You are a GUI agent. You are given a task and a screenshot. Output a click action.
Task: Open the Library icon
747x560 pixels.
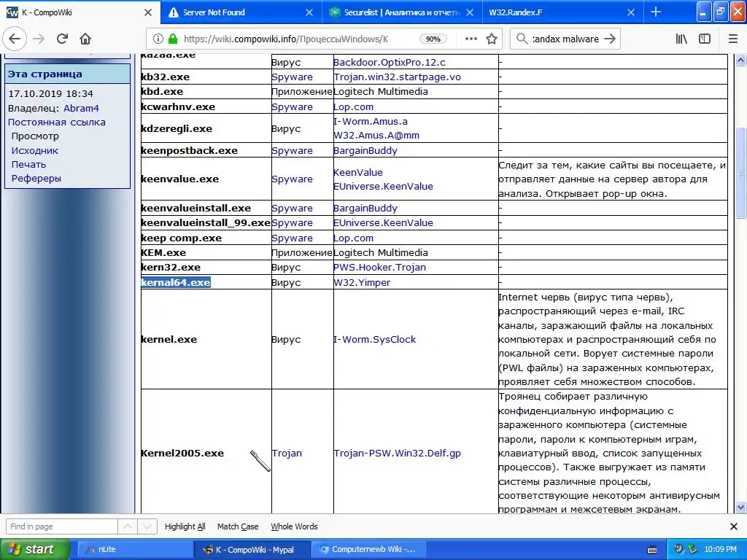(681, 39)
